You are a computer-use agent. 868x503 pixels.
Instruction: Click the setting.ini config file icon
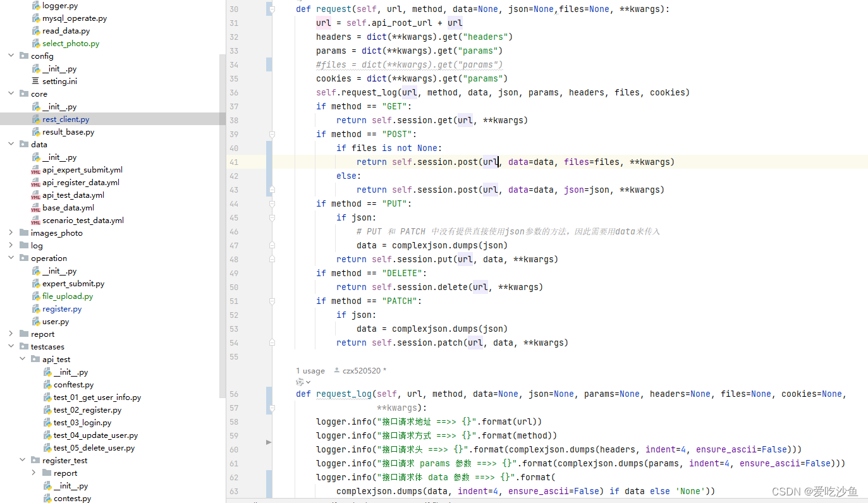(36, 82)
